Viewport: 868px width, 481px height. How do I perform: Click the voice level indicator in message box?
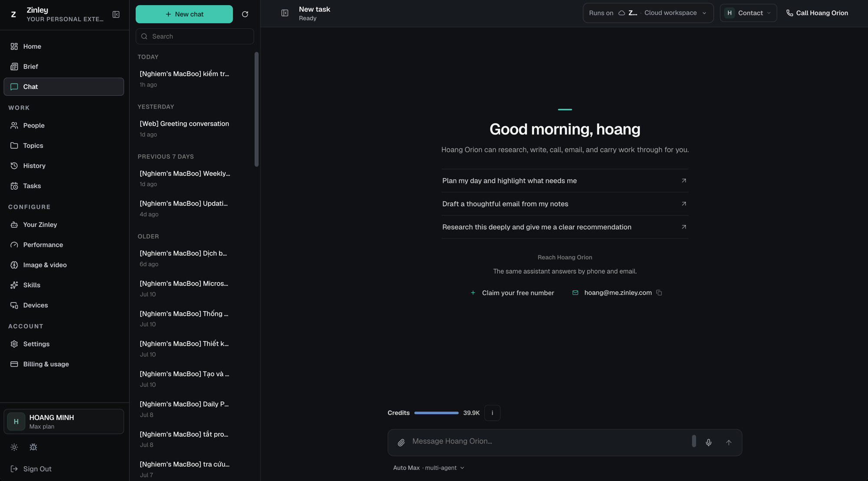tap(694, 441)
